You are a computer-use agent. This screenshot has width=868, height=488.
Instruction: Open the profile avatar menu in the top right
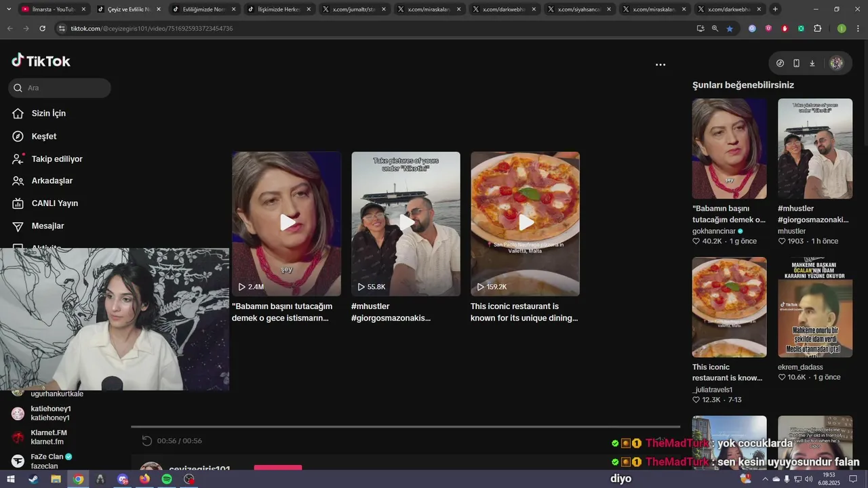(x=836, y=63)
